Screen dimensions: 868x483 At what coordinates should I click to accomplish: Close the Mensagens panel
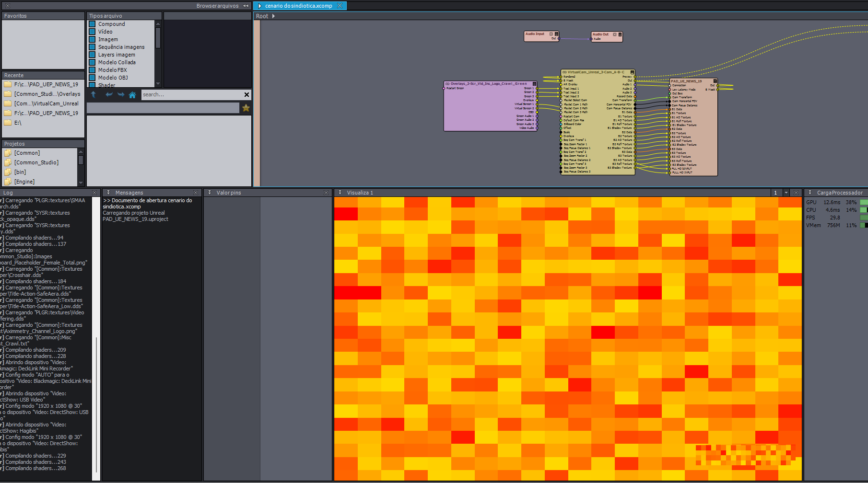[196, 193]
